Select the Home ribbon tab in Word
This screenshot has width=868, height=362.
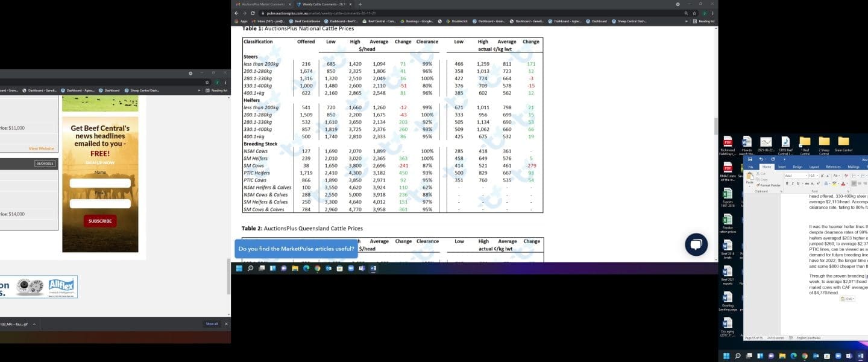766,167
